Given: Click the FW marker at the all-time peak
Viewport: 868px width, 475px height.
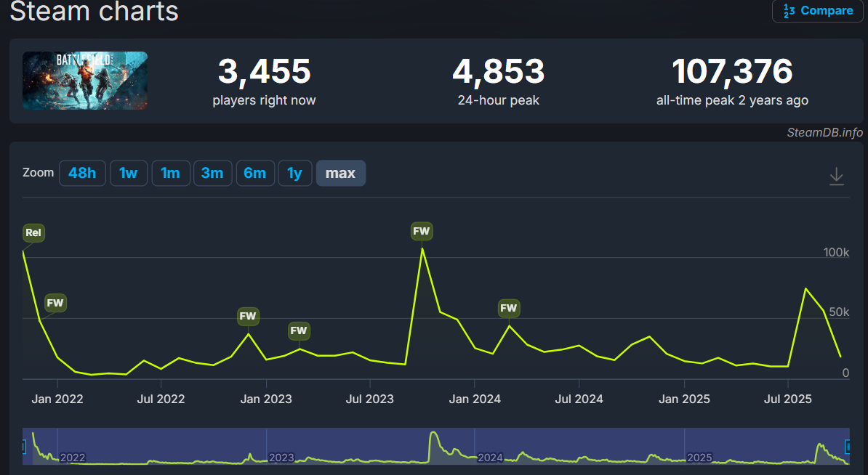Looking at the screenshot, I should coord(422,231).
